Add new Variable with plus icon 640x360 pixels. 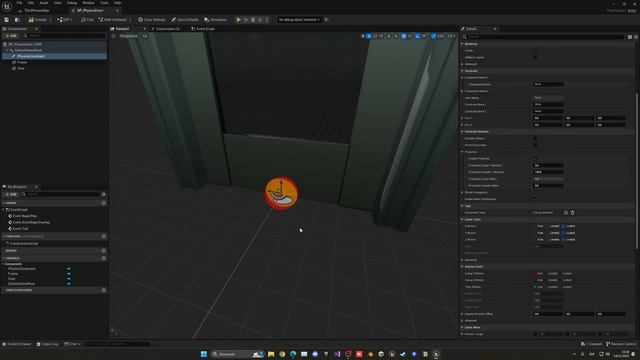(104, 258)
